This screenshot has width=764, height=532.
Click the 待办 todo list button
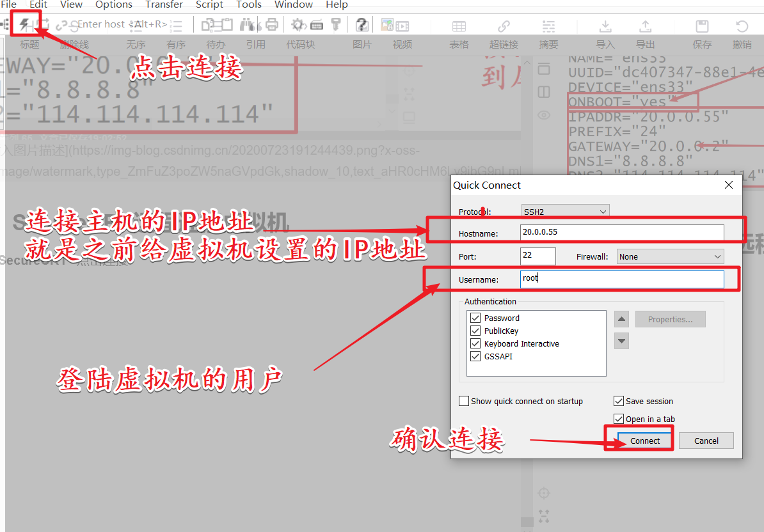[216, 44]
